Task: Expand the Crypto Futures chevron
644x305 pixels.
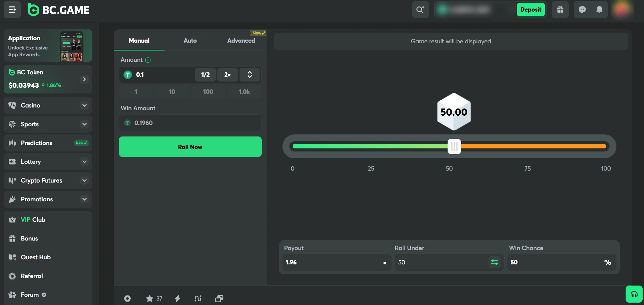Action: tap(85, 180)
